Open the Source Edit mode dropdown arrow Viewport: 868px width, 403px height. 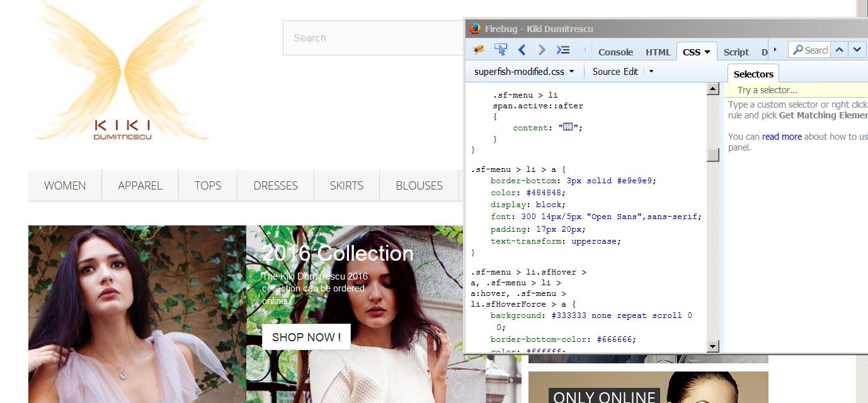(x=651, y=72)
